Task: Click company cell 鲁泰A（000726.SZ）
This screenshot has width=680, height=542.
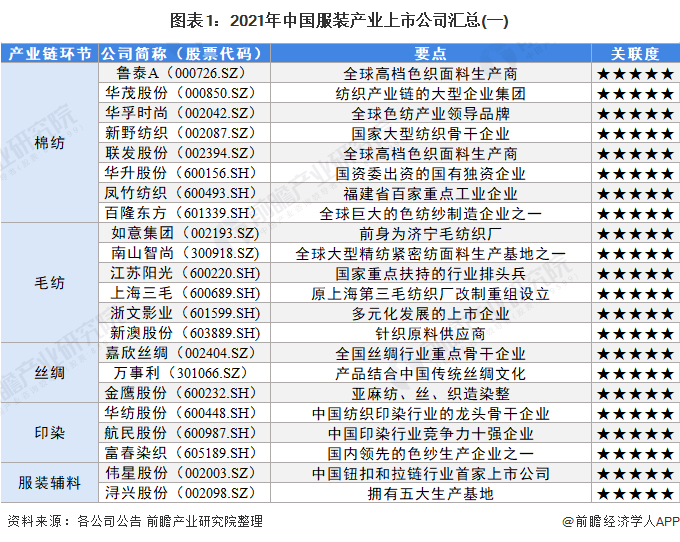Action: 184,73
